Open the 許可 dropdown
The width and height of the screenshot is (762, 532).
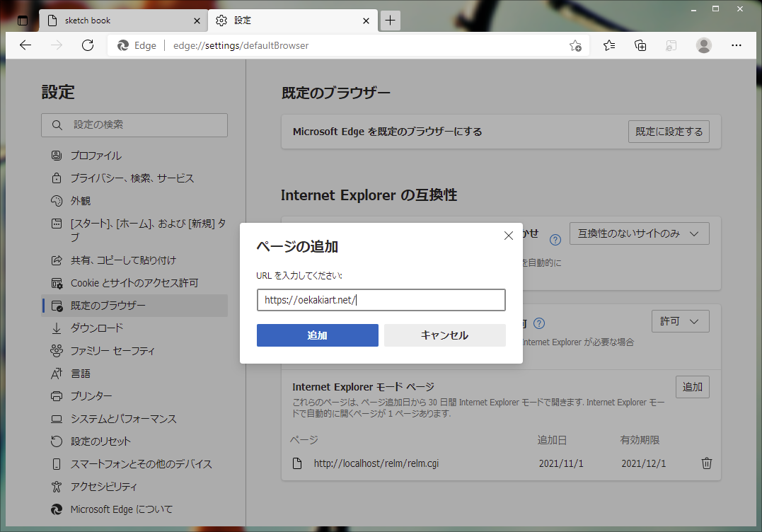[x=681, y=321]
